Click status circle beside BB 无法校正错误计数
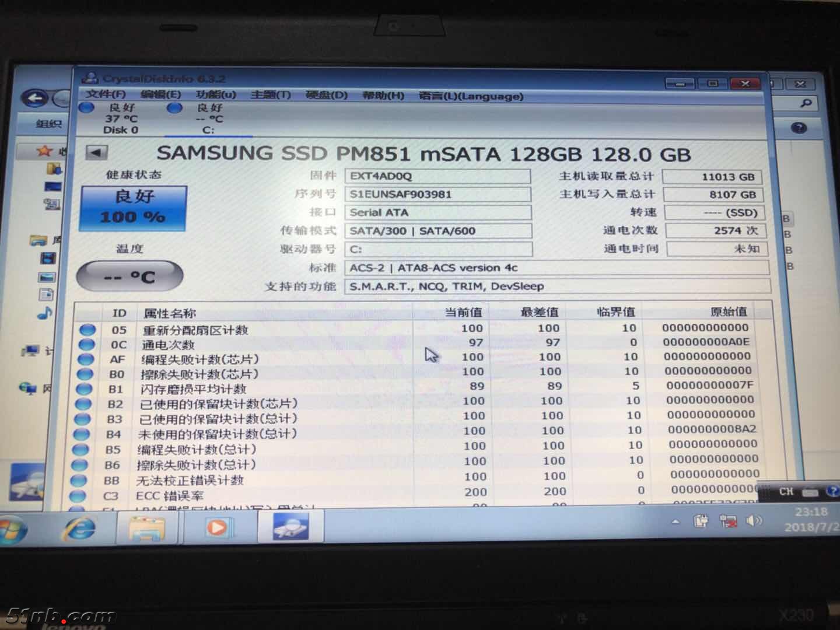The height and width of the screenshot is (630, 840). pos(79,481)
